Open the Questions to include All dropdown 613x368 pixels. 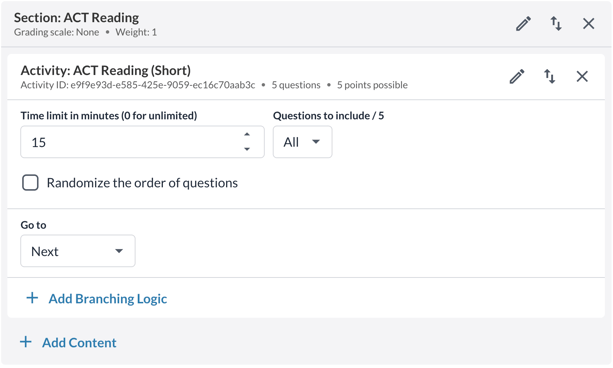tap(303, 142)
